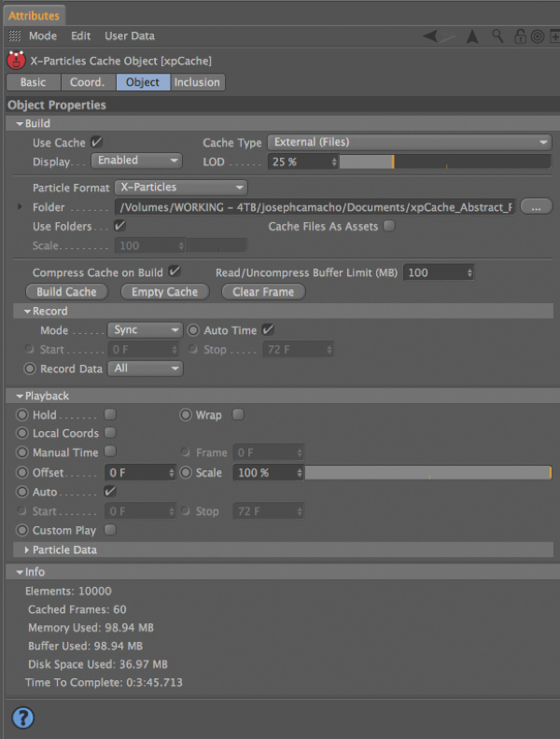Click the Folder path input field
560x739 pixels.
(x=315, y=207)
